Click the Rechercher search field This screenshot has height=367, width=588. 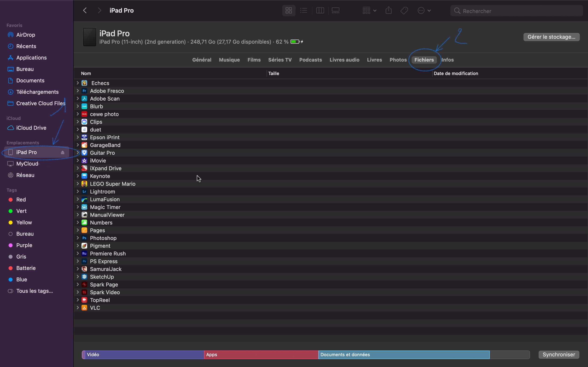(x=520, y=11)
